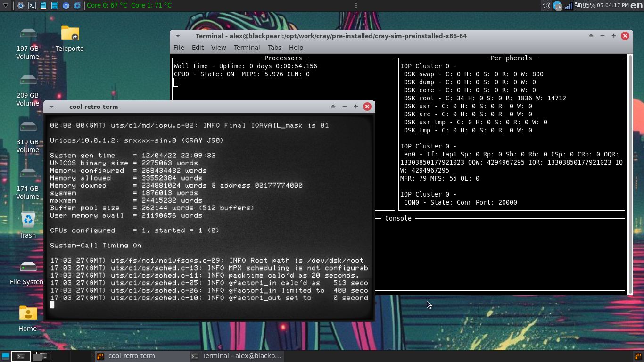Click the volume speaker icon in system tray
The width and height of the screenshot is (644, 362).
[546, 5]
